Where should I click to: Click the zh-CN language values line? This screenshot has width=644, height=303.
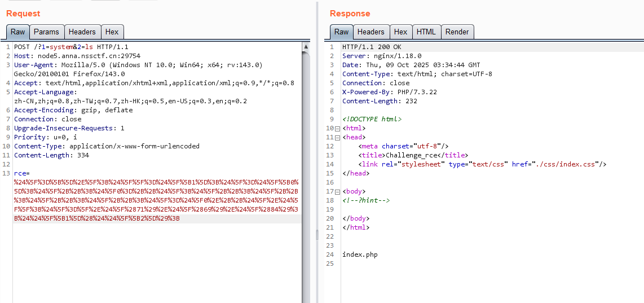point(130,101)
